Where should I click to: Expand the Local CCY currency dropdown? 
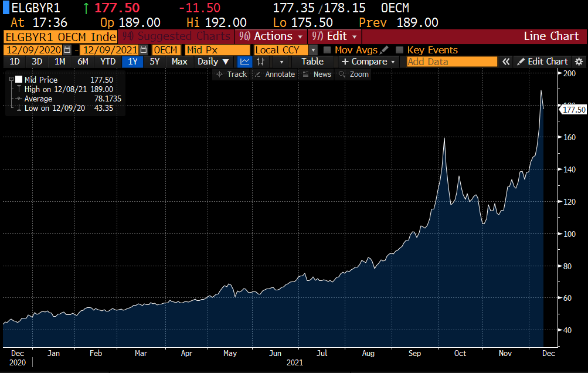click(313, 50)
